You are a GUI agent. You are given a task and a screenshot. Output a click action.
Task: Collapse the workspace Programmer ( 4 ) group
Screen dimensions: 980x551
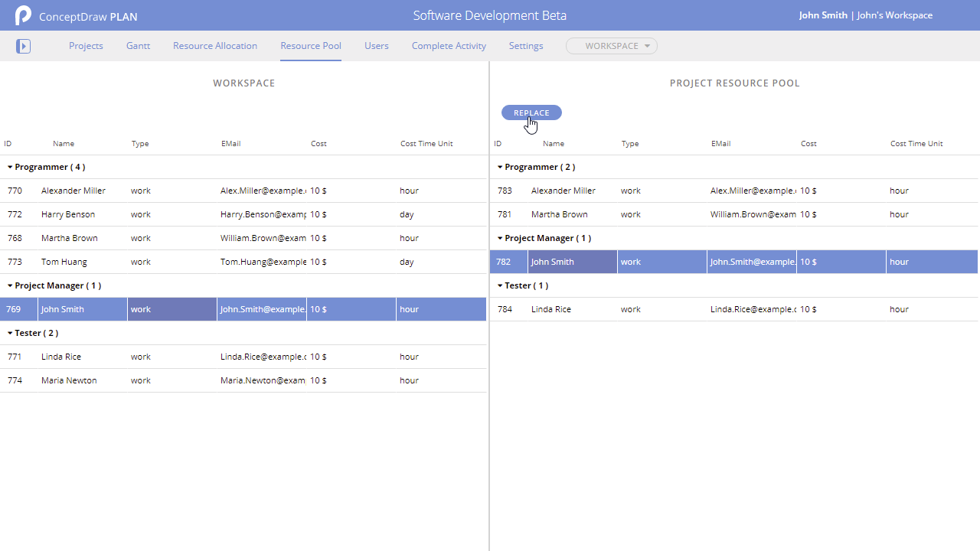(x=11, y=167)
